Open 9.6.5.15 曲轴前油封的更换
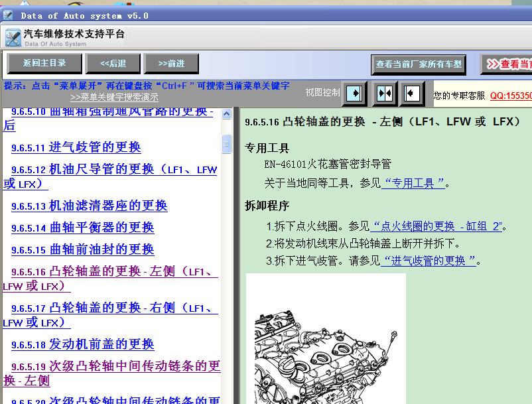Screen dimensions: 532x404 [83, 249]
